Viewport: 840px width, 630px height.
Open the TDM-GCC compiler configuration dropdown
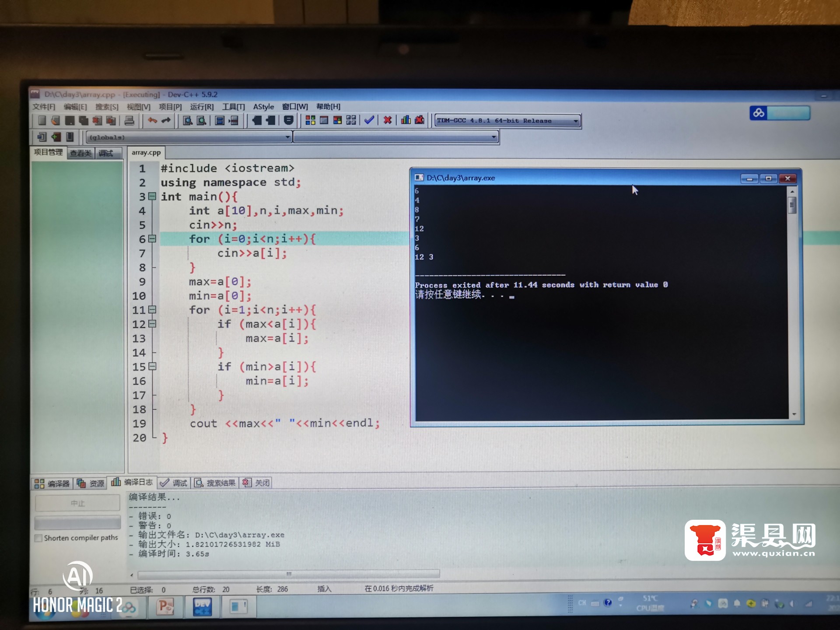point(575,121)
